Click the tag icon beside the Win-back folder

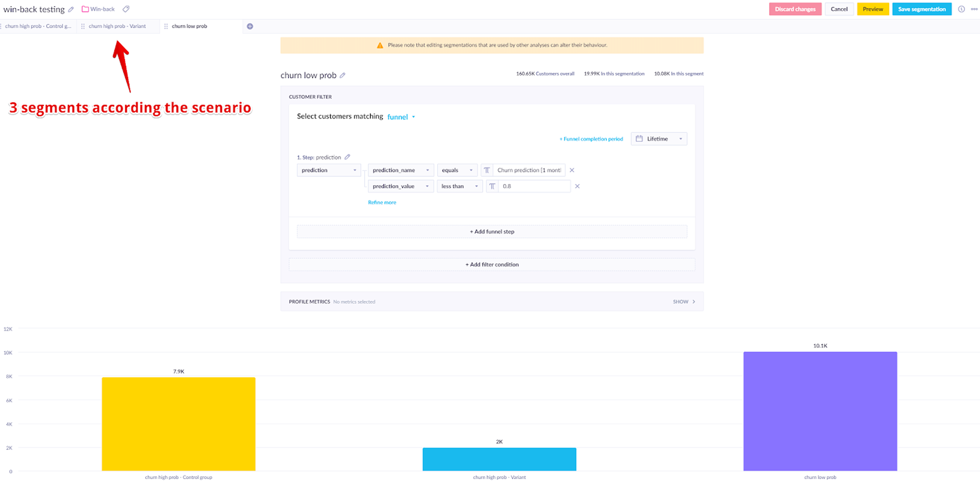point(126,9)
